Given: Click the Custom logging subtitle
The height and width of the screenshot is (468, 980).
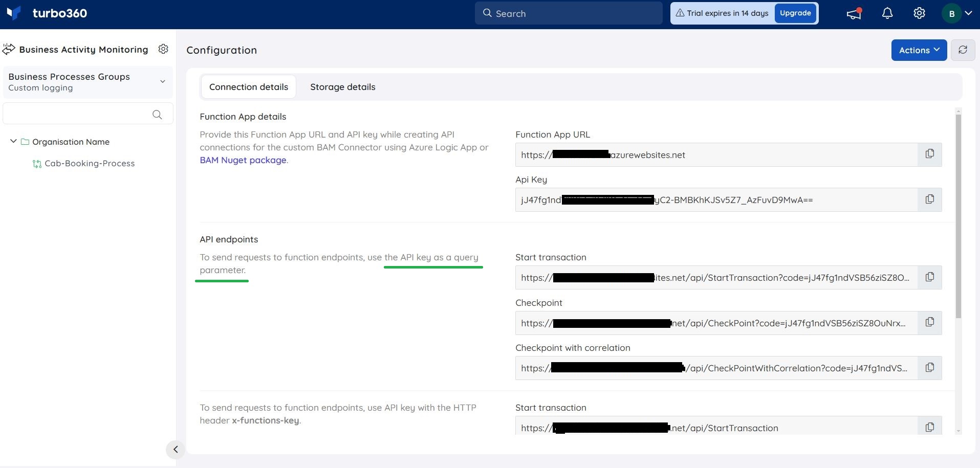Looking at the screenshot, I should (x=40, y=88).
